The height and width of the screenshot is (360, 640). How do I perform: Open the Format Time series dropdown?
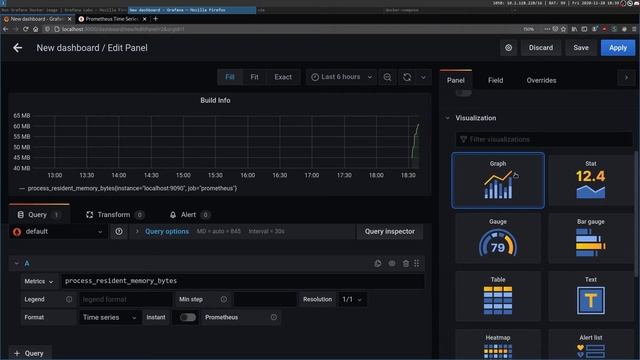click(109, 317)
